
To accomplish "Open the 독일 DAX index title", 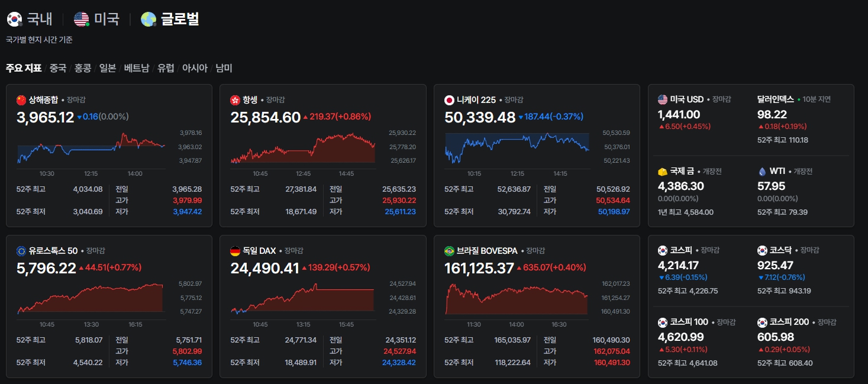I will pos(259,251).
